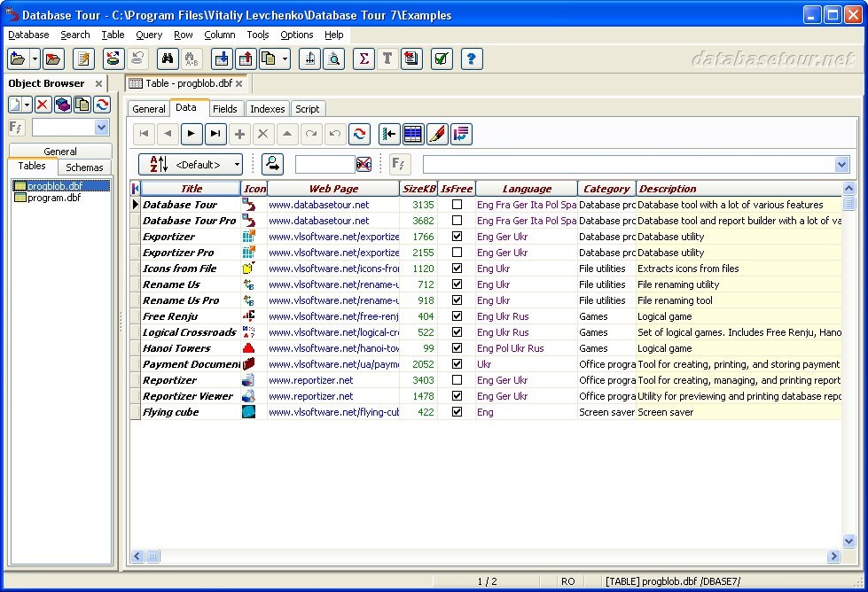This screenshot has height=592, width=868.
Task: Toggle the grid view icon
Action: pos(413,134)
